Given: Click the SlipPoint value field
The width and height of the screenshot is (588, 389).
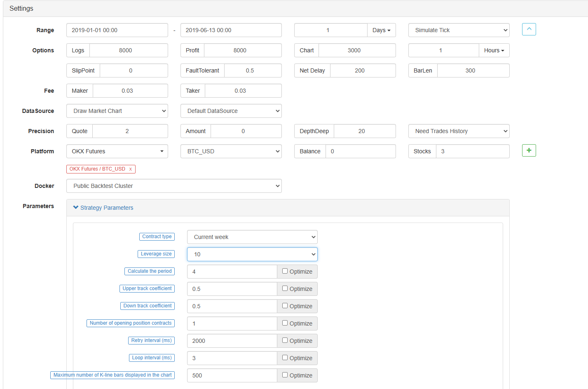Looking at the screenshot, I should (x=134, y=70).
